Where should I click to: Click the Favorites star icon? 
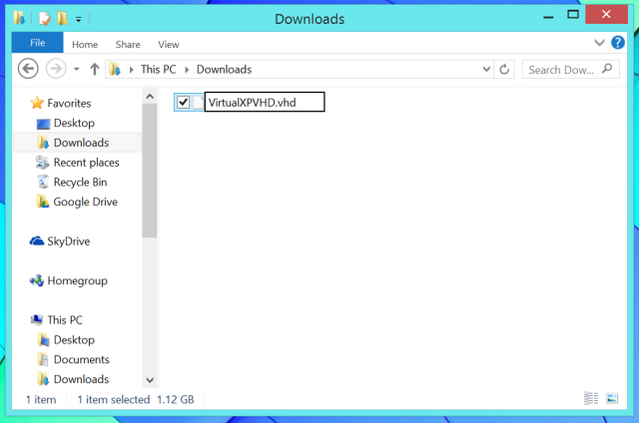[37, 103]
